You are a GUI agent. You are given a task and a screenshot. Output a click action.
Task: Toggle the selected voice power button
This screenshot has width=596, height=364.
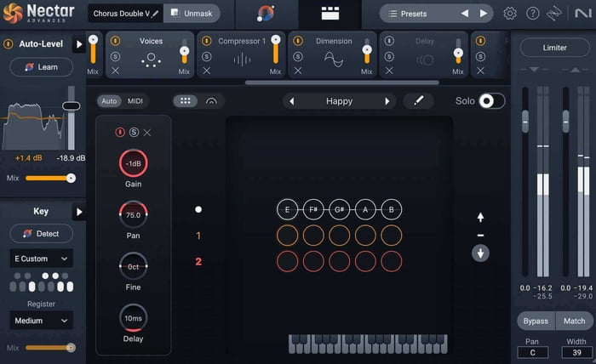[x=120, y=132]
